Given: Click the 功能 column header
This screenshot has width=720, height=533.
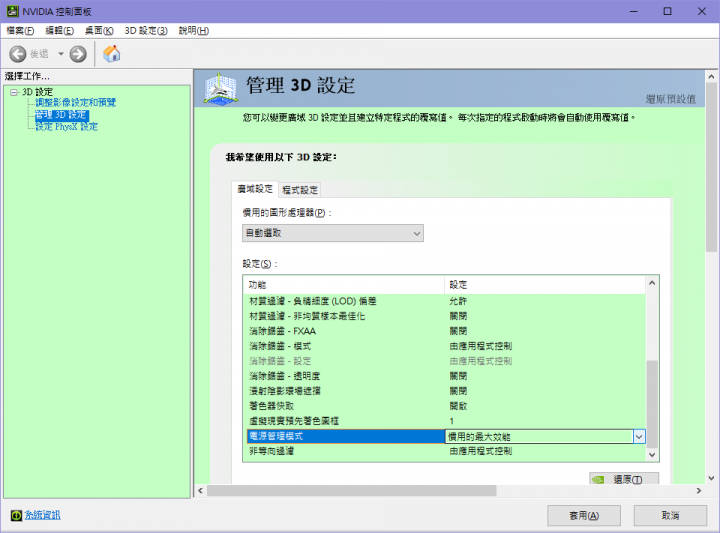Looking at the screenshot, I should point(344,285).
